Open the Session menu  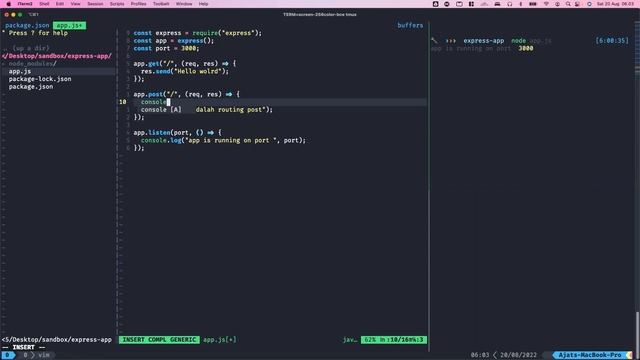tap(95, 4)
